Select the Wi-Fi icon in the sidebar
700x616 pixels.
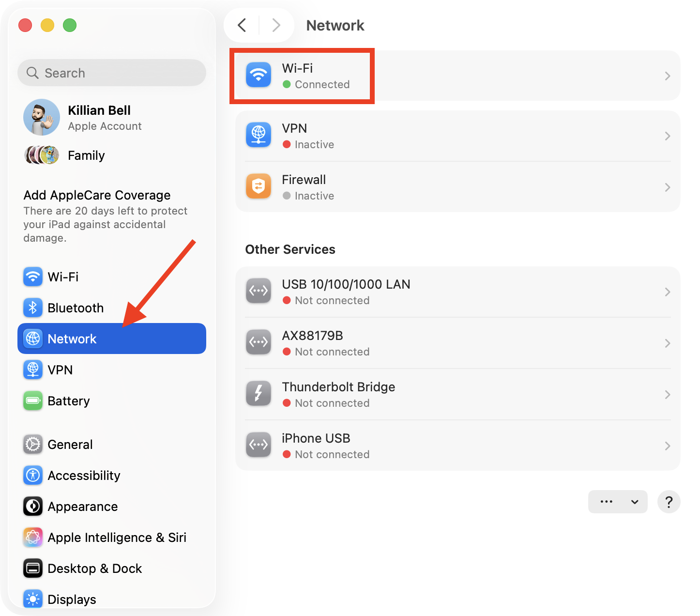32,277
